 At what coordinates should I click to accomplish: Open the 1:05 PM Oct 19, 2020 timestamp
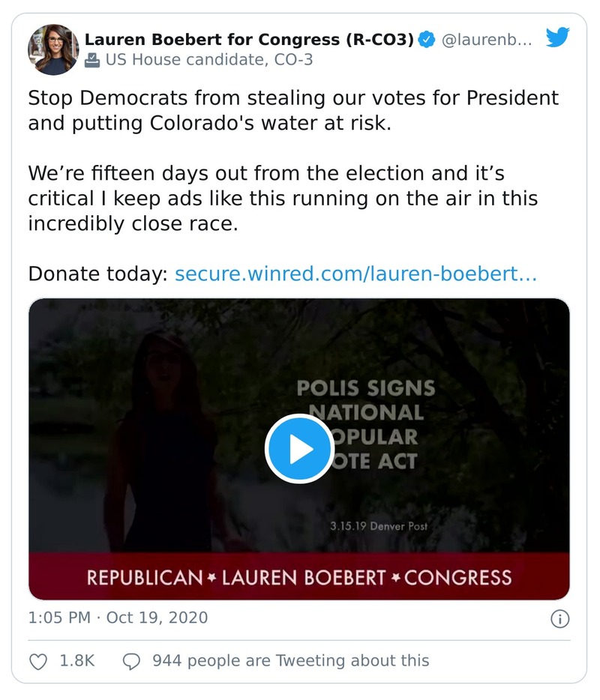118,618
